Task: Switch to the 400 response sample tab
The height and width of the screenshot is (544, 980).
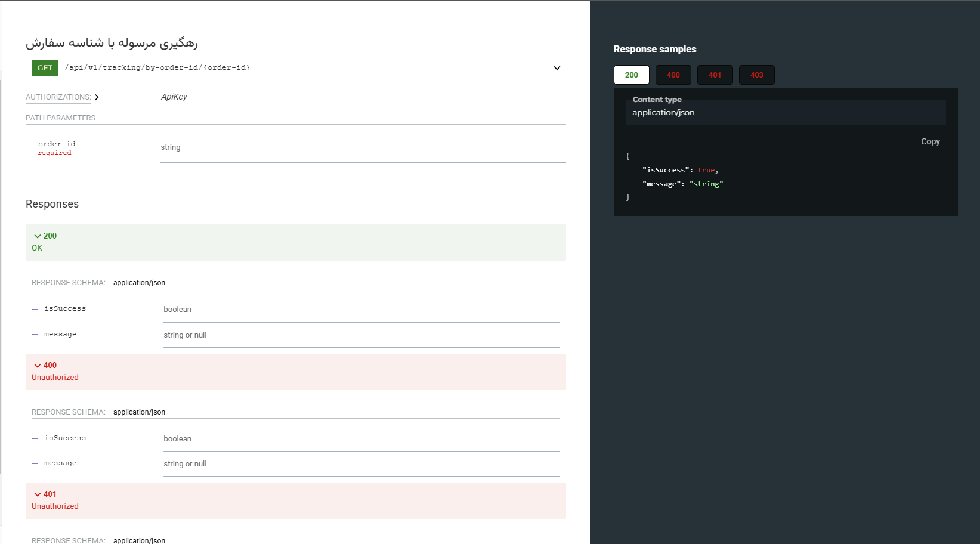Action: [673, 75]
